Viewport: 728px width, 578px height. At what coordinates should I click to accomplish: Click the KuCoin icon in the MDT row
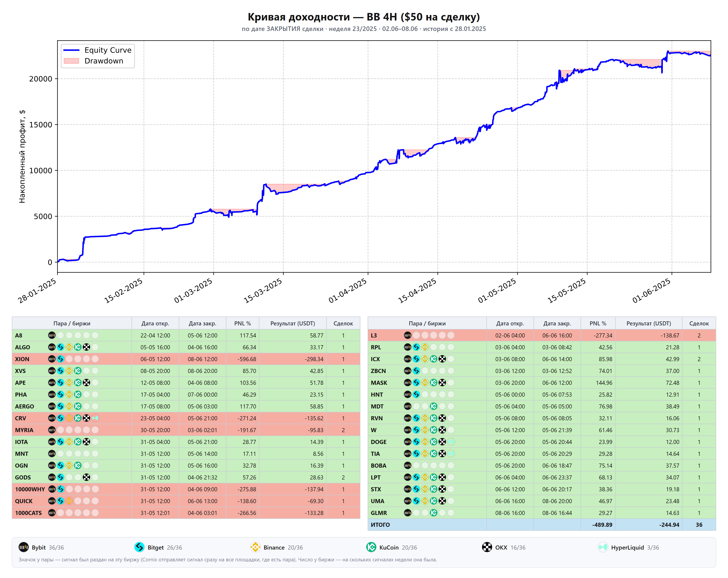[x=434, y=406]
